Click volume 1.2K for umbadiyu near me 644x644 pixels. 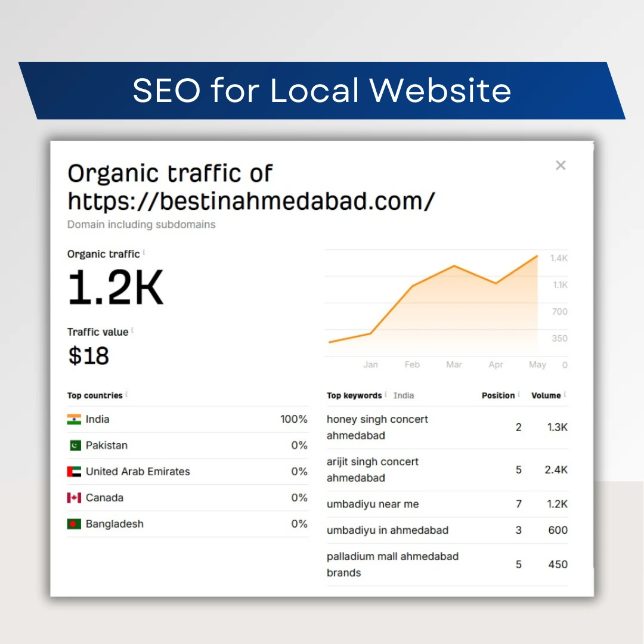click(557, 504)
